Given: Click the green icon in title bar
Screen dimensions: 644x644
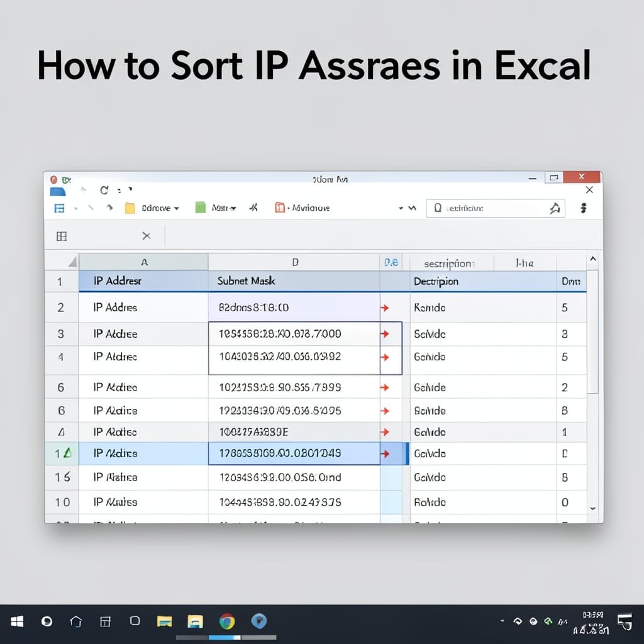Looking at the screenshot, I should [66, 180].
